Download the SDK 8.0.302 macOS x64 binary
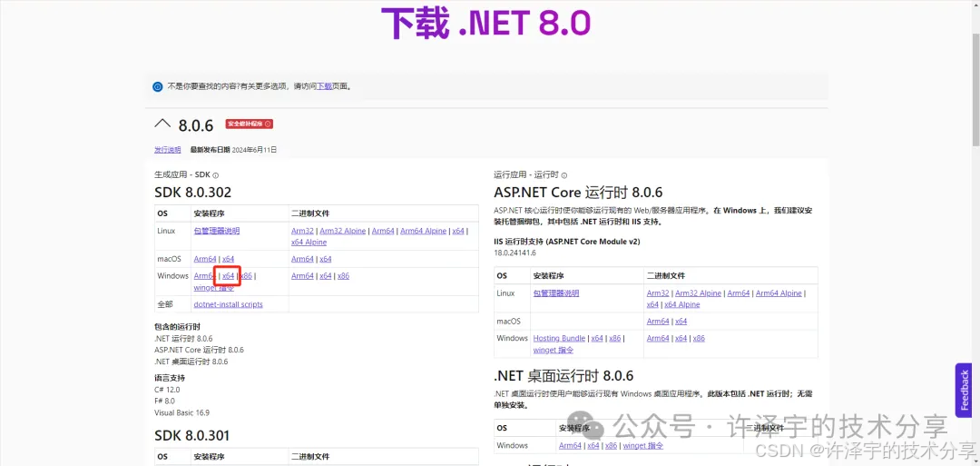Screen dimensions: 980x466 coord(326,259)
